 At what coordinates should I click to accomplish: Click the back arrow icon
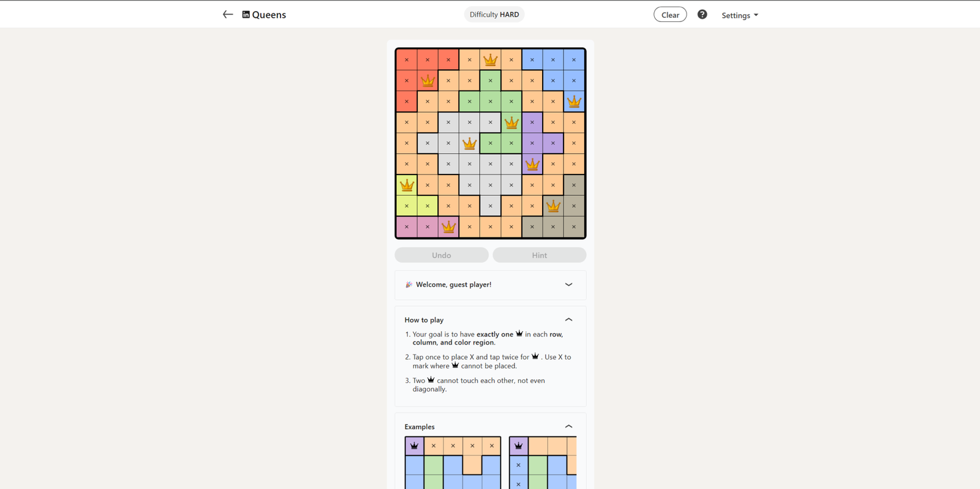tap(228, 15)
